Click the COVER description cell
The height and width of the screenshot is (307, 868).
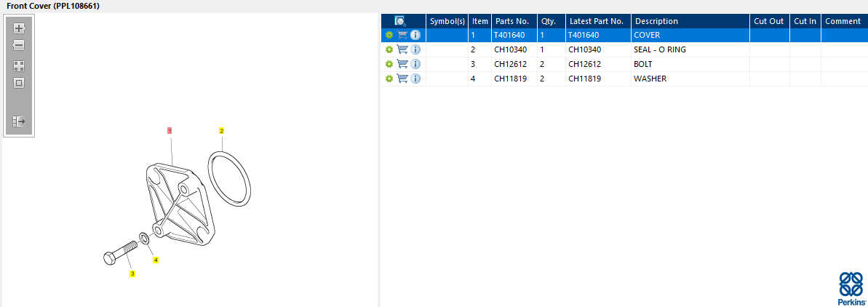tap(690, 35)
